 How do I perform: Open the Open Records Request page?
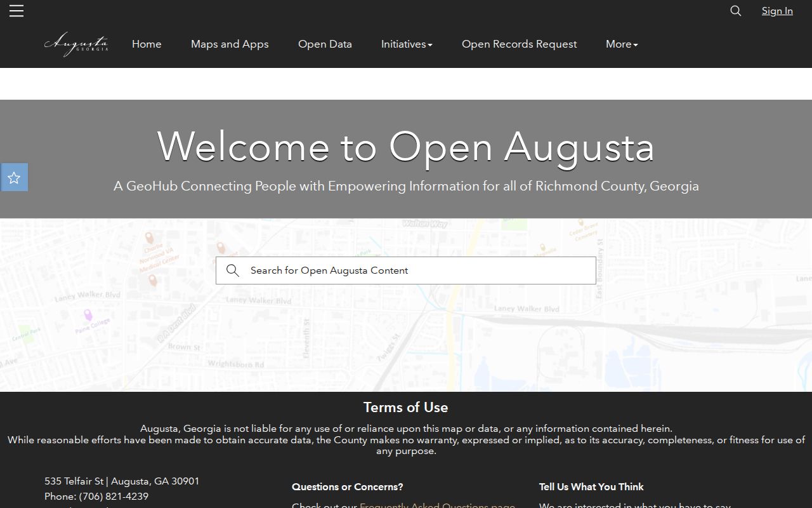tap(519, 44)
